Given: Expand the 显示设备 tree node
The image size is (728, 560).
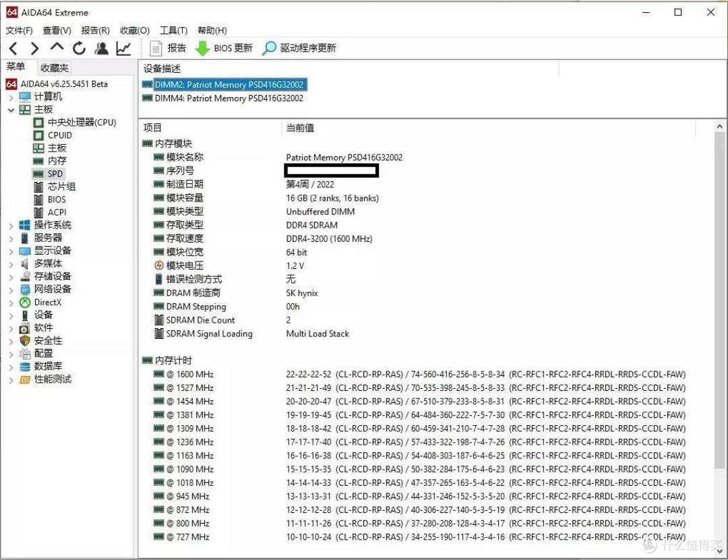Looking at the screenshot, I should (11, 251).
